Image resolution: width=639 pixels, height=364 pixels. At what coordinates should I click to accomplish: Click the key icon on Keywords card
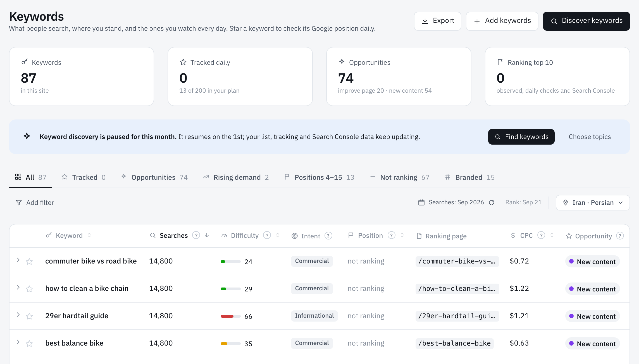pyautogui.click(x=25, y=62)
